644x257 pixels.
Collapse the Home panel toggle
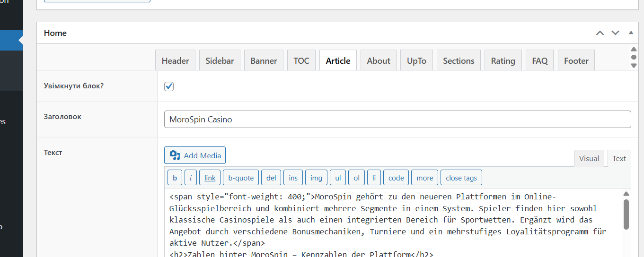coord(631,33)
